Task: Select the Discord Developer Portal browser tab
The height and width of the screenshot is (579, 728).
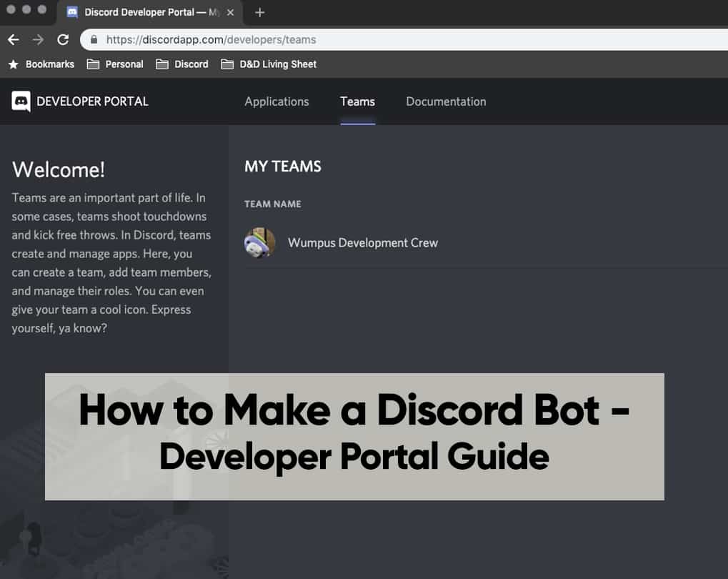Action: click(x=149, y=13)
